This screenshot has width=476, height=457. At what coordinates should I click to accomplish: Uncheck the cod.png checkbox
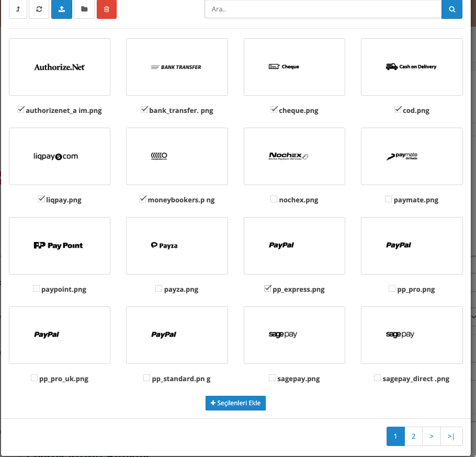pos(398,109)
